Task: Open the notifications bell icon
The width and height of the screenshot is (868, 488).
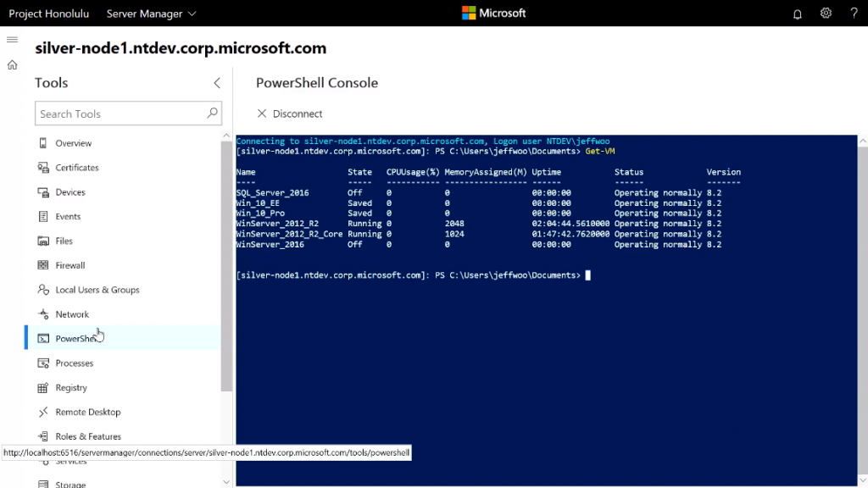Action: (797, 14)
